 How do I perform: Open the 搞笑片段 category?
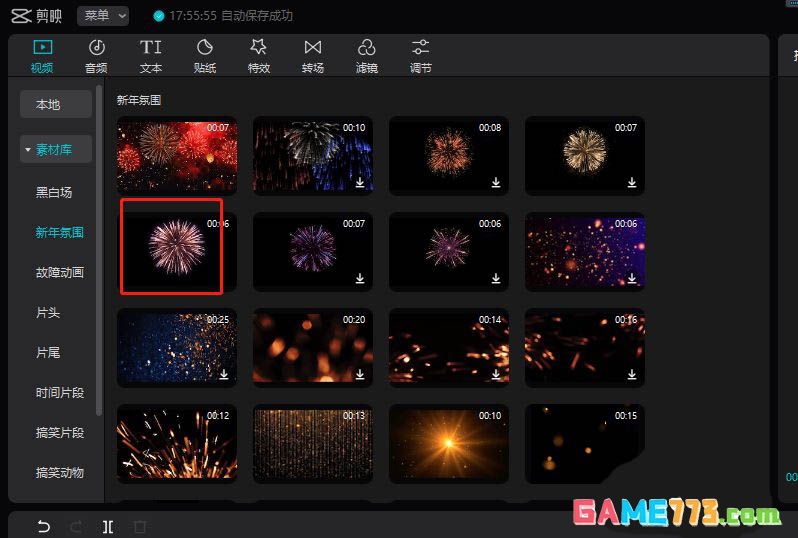[60, 433]
